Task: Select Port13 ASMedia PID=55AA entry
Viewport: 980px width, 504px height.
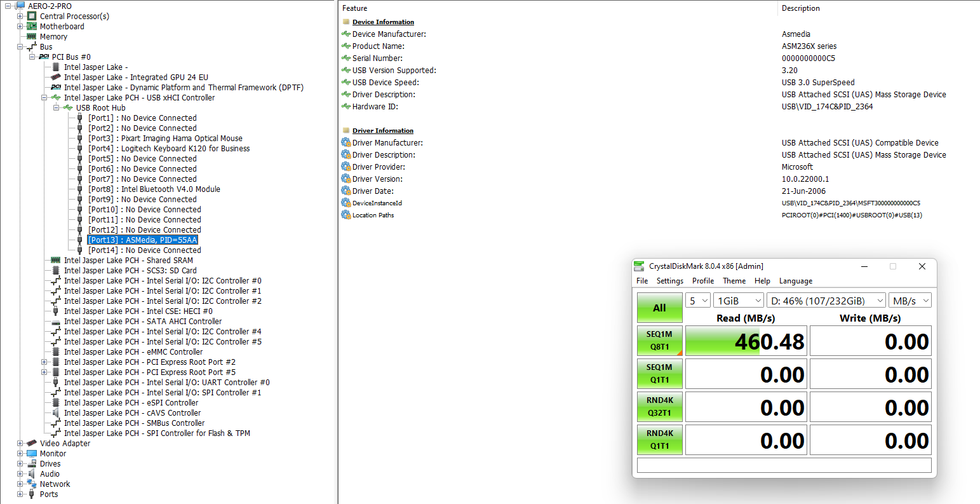Action: [143, 240]
